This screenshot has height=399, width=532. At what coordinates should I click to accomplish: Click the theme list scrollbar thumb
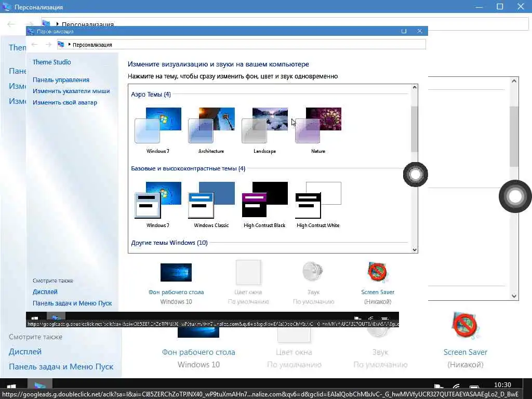[x=414, y=129]
